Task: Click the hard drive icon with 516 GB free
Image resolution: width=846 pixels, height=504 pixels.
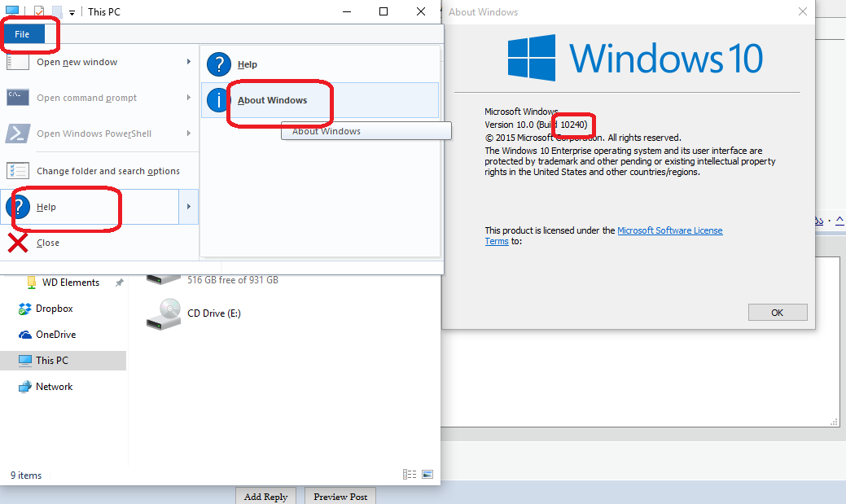Action: tap(164, 279)
